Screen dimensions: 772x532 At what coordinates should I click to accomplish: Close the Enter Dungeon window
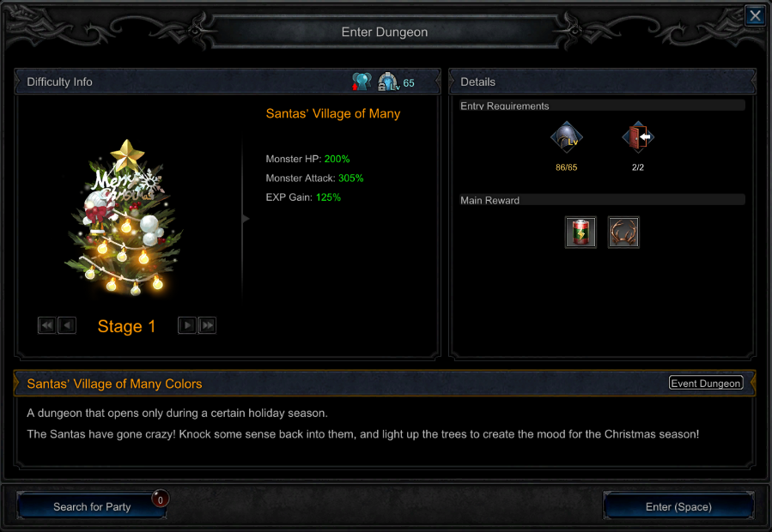[755, 15]
